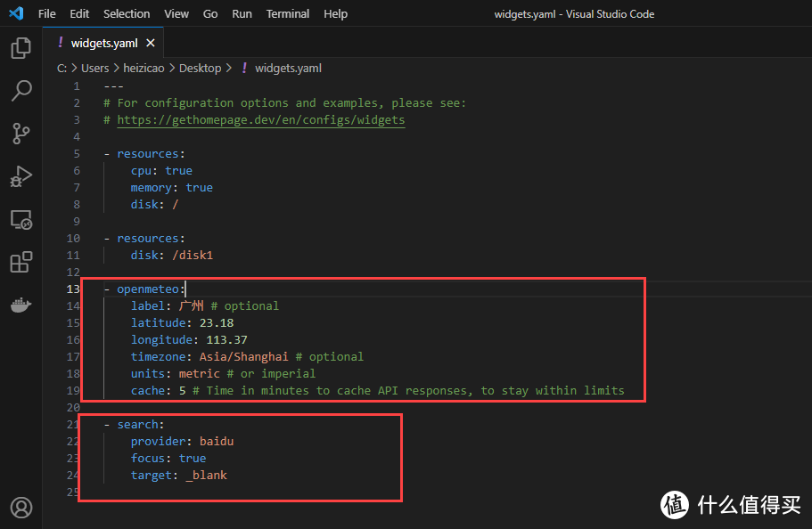Expand the Users breadcrumb segment
This screenshot has height=529, width=812.
94,68
